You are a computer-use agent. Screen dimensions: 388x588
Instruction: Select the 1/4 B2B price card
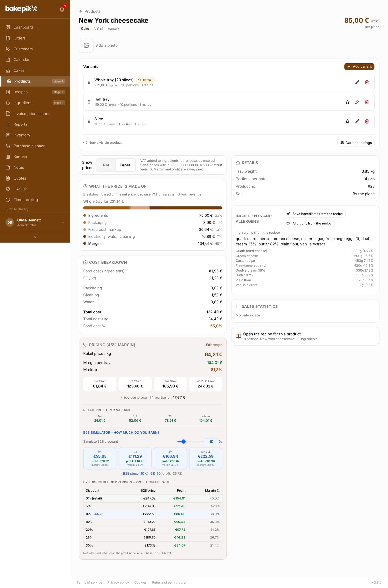click(100, 458)
